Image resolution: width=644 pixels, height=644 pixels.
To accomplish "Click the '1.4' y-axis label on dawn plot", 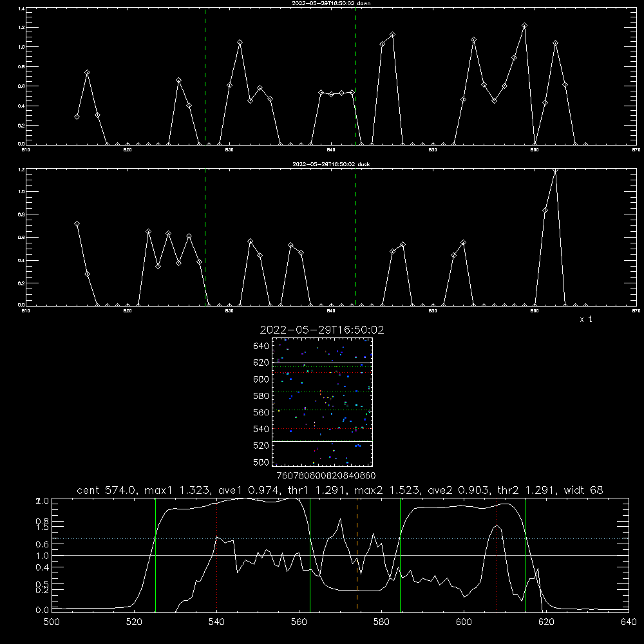I will (21, 8).
